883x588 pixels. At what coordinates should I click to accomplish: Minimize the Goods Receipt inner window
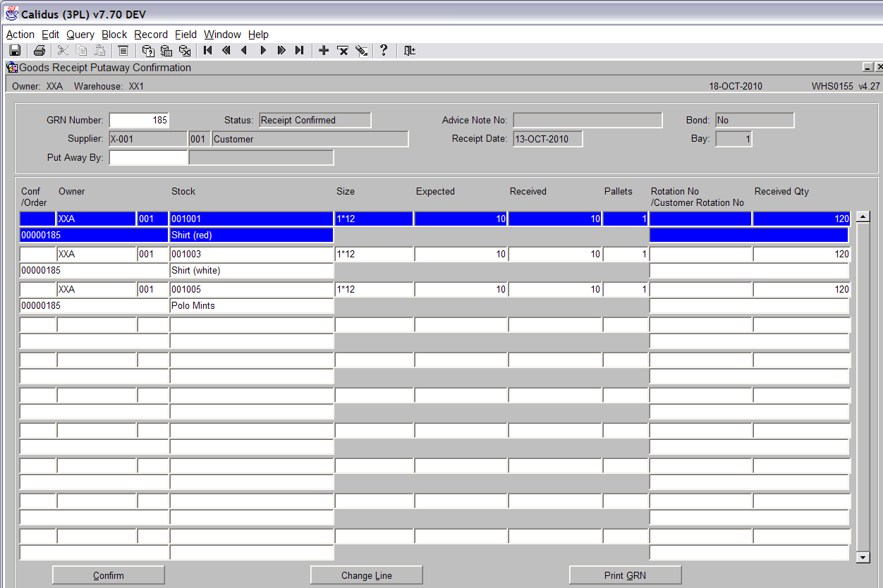click(x=867, y=67)
